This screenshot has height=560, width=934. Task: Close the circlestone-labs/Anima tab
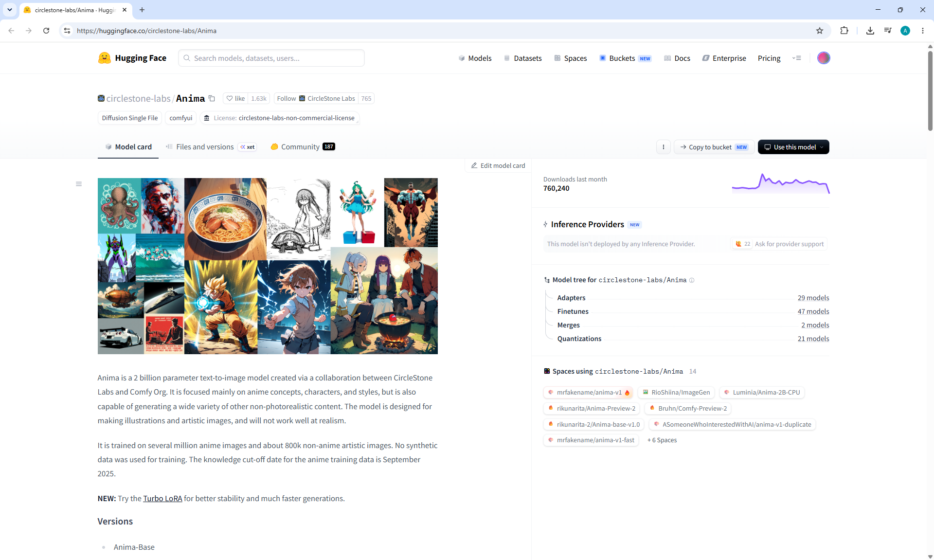tap(125, 10)
